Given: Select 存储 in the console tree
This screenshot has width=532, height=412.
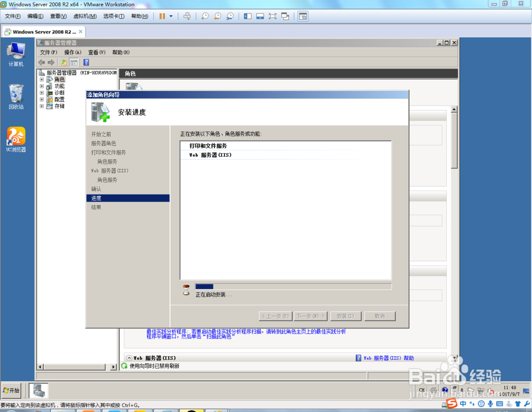Looking at the screenshot, I should tap(60, 106).
